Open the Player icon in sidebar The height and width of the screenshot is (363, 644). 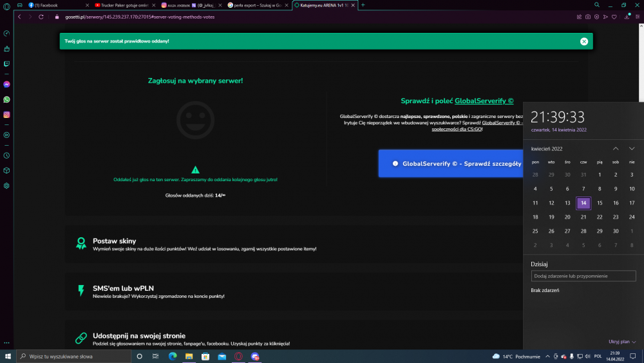(6, 135)
